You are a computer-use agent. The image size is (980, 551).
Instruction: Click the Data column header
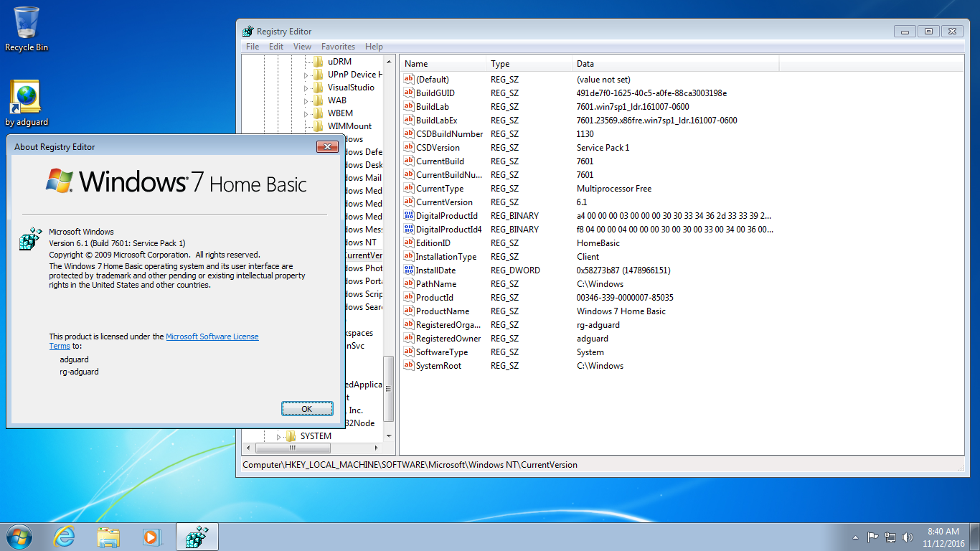675,64
